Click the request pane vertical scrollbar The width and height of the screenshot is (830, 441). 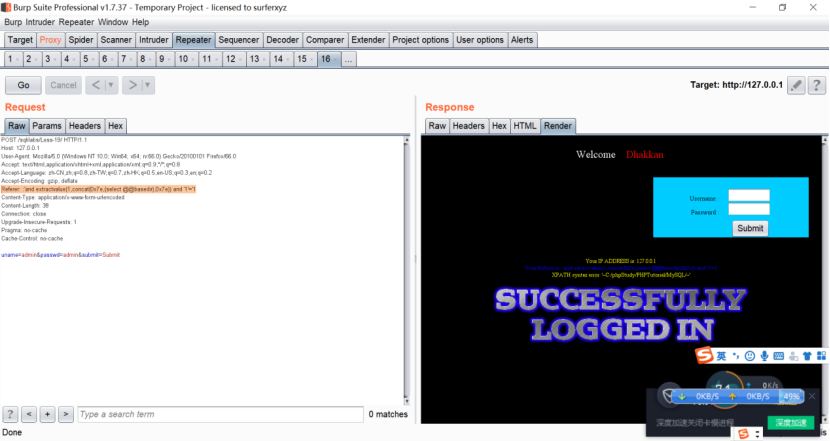point(406,270)
